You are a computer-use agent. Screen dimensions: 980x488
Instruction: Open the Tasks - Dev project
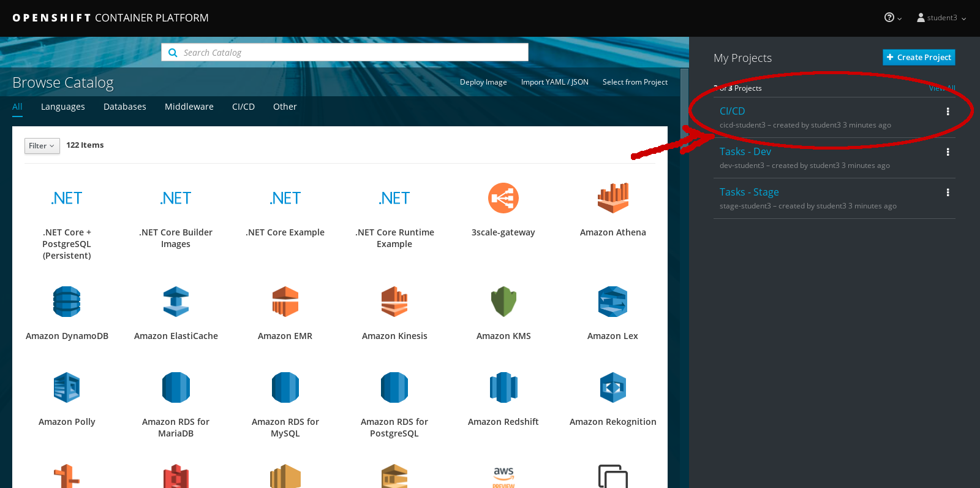(745, 151)
